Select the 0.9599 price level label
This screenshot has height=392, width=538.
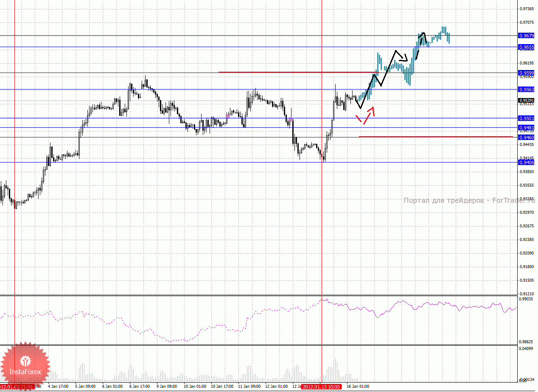coord(526,73)
